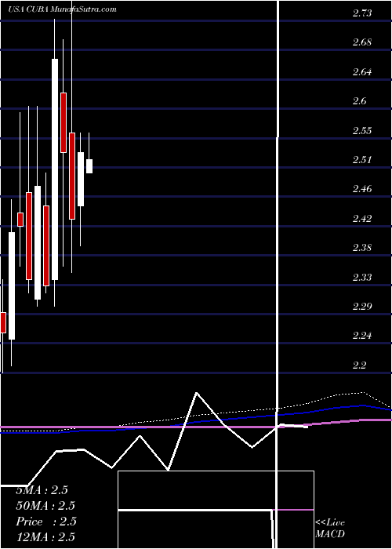Click the last small white candlestick
The image size is (392, 549).
89,166
